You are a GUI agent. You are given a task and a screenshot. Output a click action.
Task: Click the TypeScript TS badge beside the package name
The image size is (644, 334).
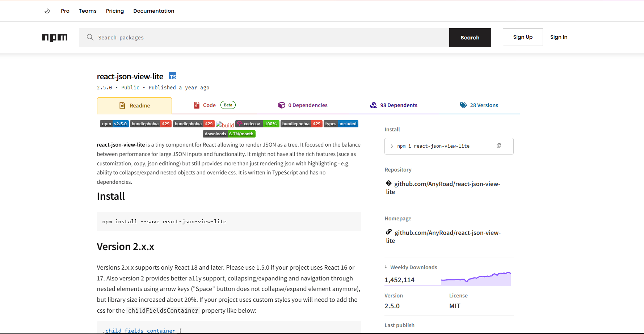[173, 76]
